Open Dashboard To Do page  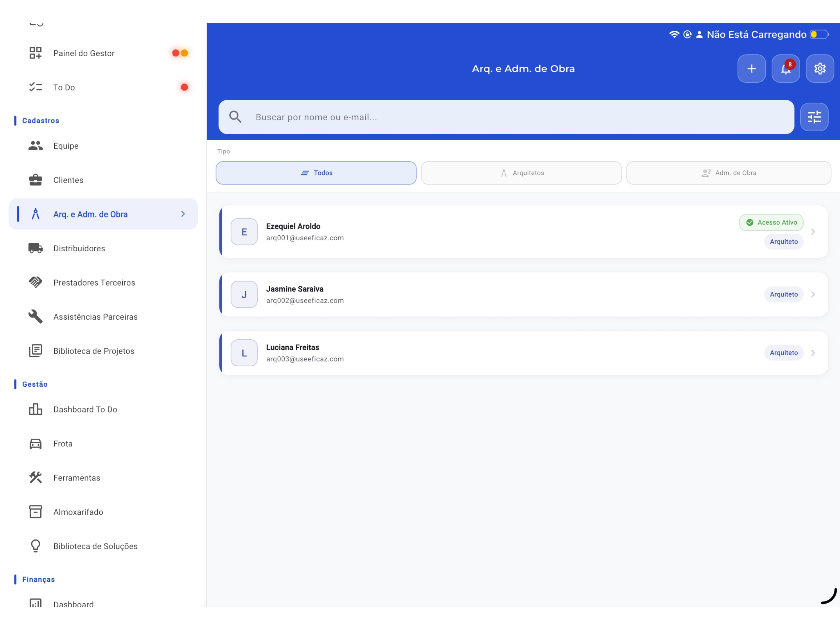click(103, 410)
